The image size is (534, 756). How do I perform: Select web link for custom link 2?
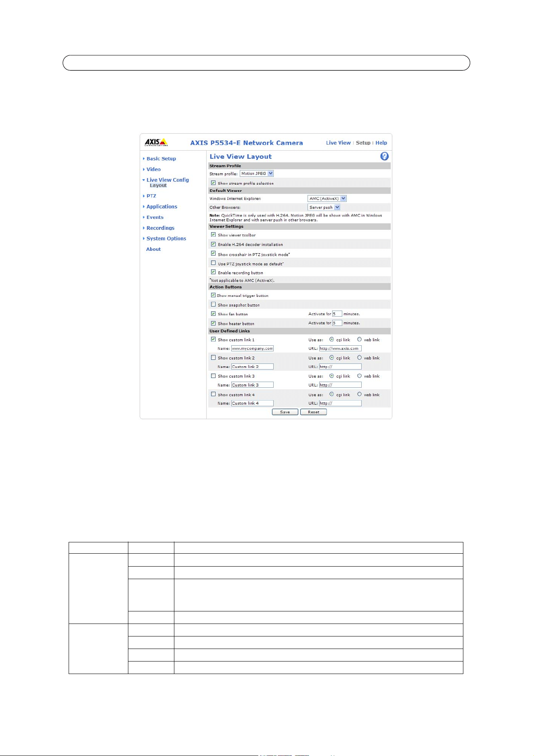pos(359,358)
